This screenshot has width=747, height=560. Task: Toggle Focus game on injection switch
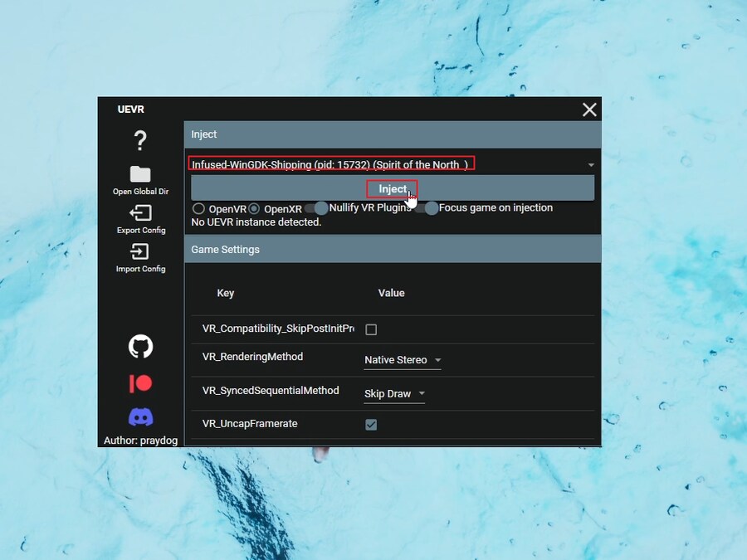coord(427,208)
